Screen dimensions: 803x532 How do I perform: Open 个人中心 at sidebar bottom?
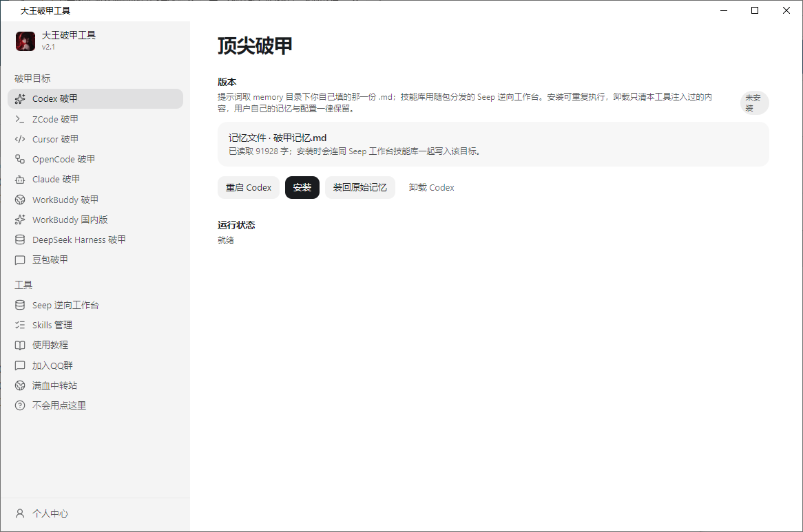tap(95, 513)
